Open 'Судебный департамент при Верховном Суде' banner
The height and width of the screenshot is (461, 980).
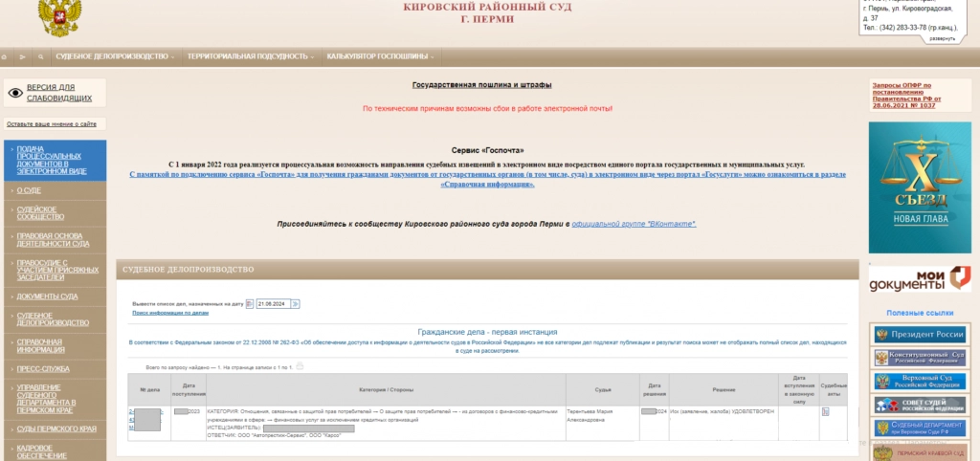click(920, 428)
